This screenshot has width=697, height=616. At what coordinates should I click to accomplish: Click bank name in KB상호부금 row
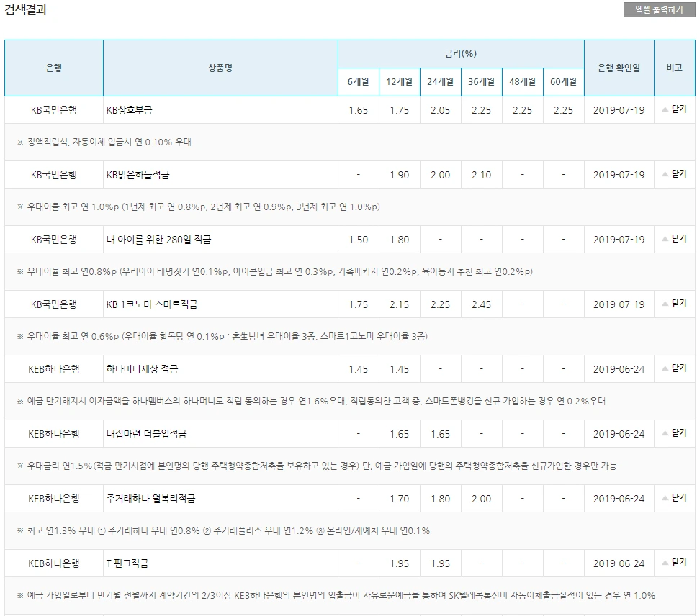54,110
